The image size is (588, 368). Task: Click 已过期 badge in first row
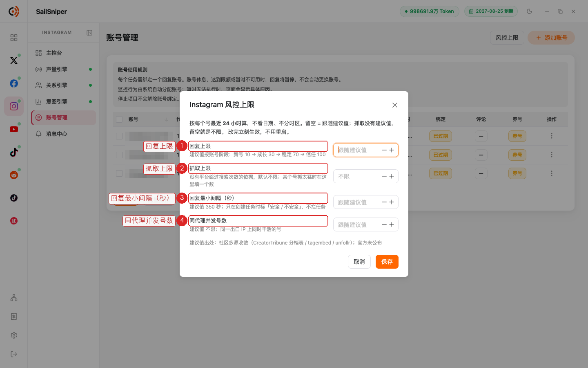[x=441, y=136]
